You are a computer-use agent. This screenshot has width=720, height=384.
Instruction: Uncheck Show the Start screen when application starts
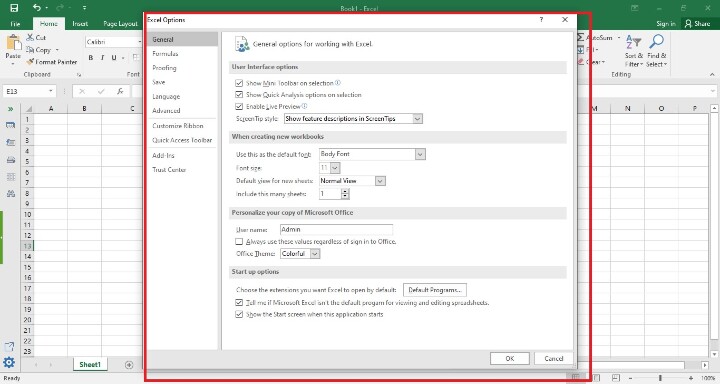point(239,315)
